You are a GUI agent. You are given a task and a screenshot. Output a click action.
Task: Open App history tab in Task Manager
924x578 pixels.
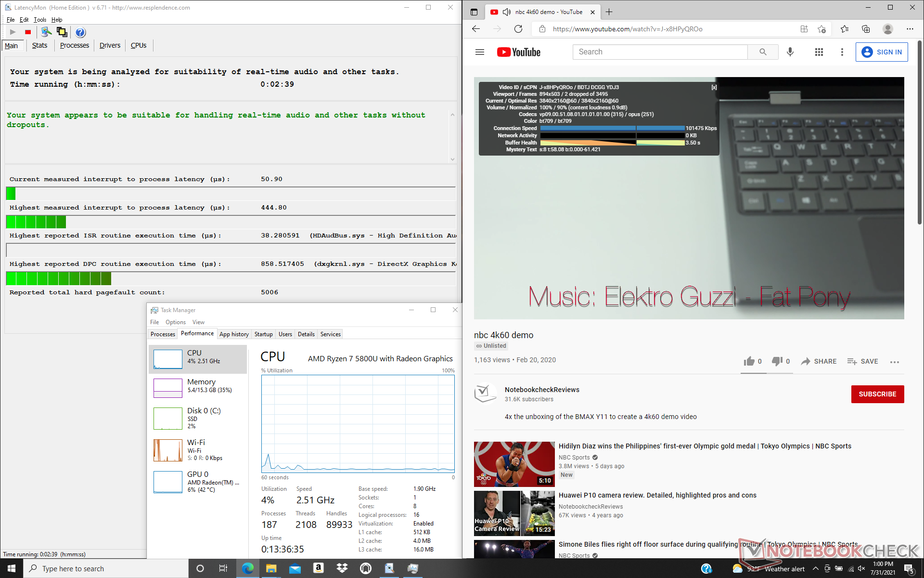click(x=234, y=334)
